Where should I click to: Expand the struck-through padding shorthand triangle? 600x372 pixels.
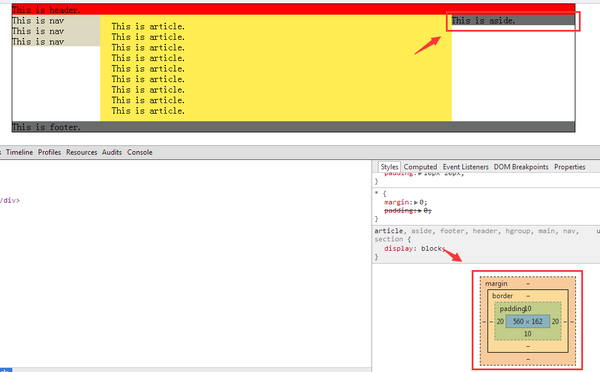tap(419, 211)
